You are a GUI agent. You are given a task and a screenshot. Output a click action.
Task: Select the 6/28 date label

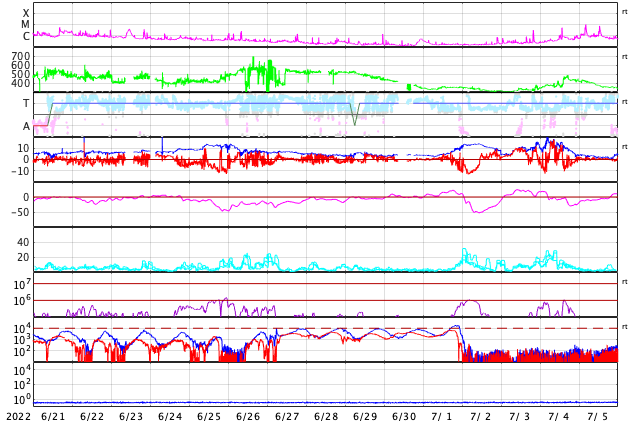tap(325, 416)
